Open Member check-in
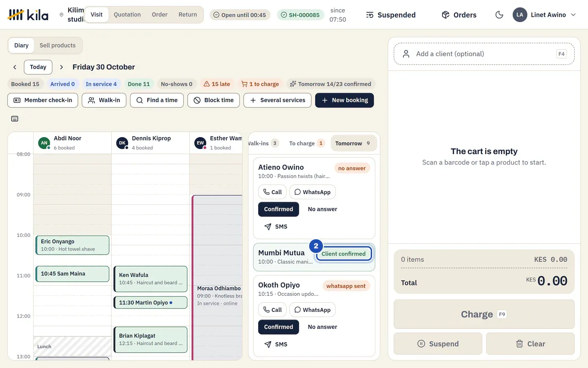This screenshot has width=588, height=368. (x=43, y=100)
